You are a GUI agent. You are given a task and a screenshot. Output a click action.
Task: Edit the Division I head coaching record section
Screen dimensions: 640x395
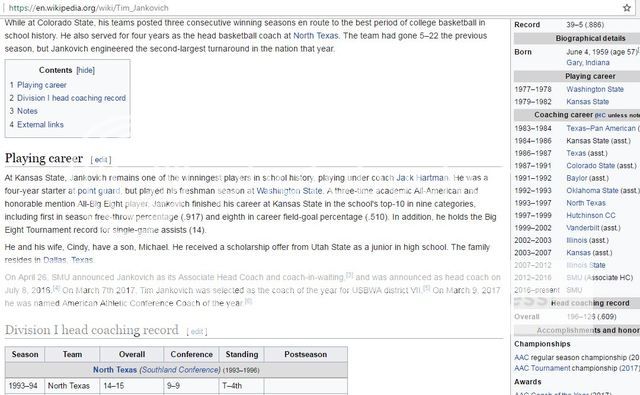[197, 332]
